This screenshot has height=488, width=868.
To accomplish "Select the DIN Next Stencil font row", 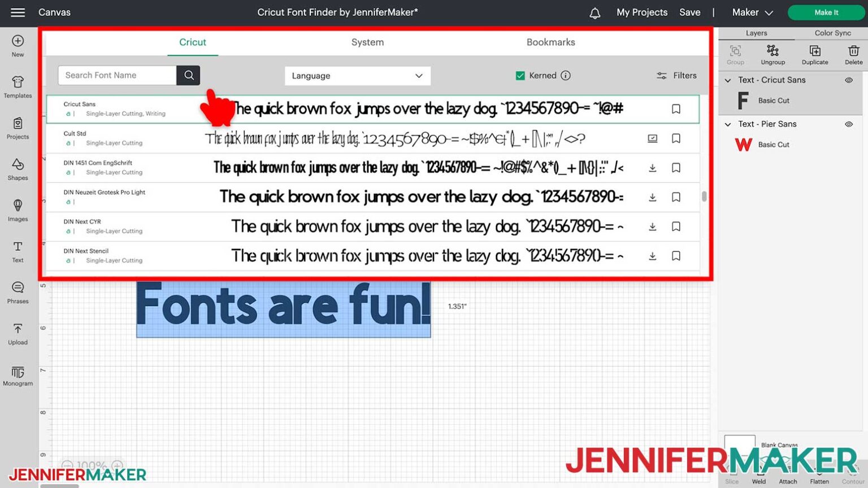I will (x=372, y=256).
